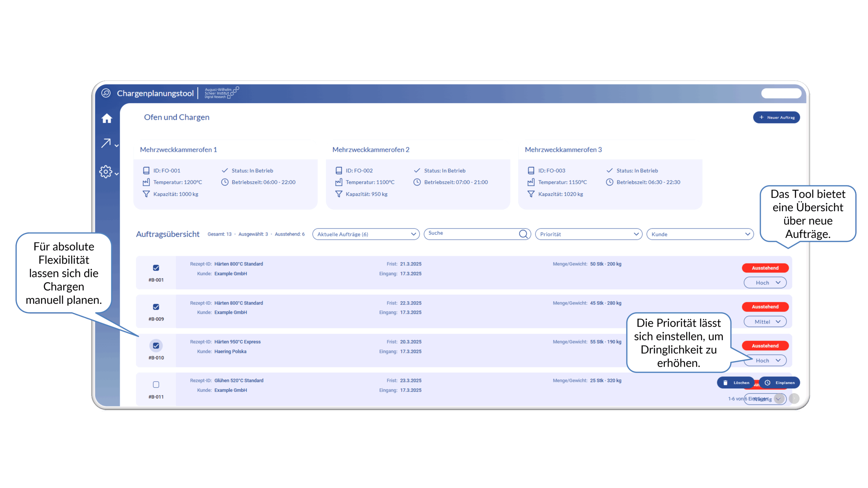Screen dimensions: 868x488
Task: Change priority Hoch of order #B-001
Action: [x=765, y=283]
